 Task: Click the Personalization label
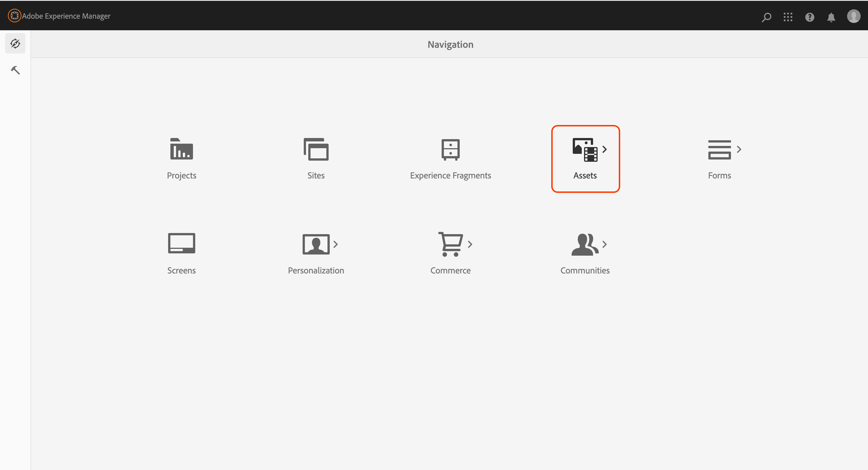coord(316,270)
